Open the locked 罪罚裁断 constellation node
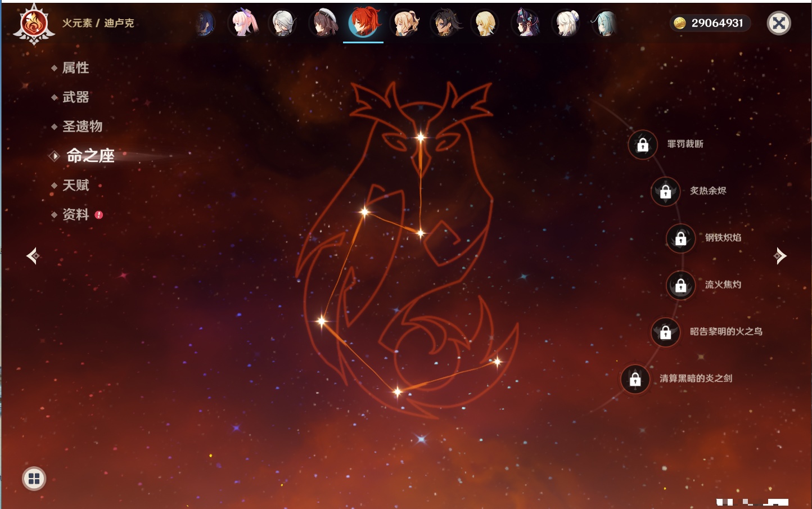 click(643, 145)
